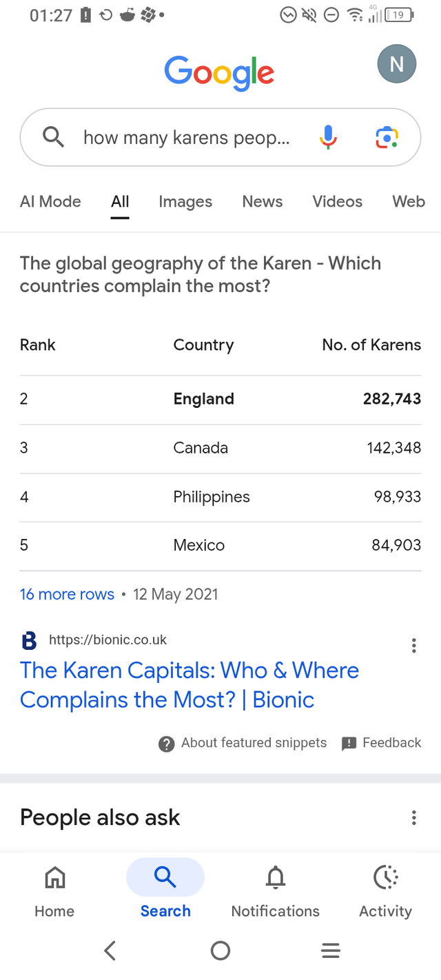Go to Home in bottom navigation
The width and height of the screenshot is (441, 980).
pos(54,890)
